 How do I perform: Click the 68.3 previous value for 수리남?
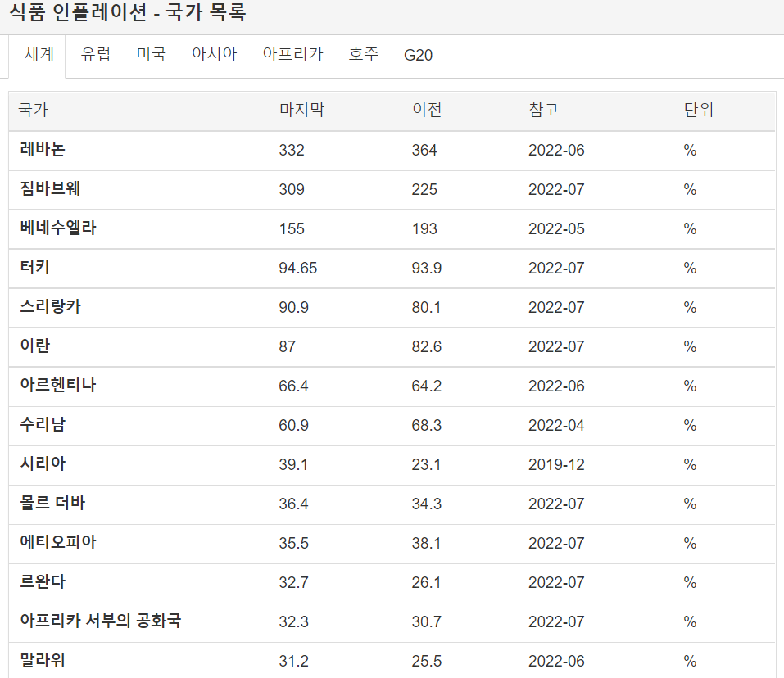click(427, 426)
